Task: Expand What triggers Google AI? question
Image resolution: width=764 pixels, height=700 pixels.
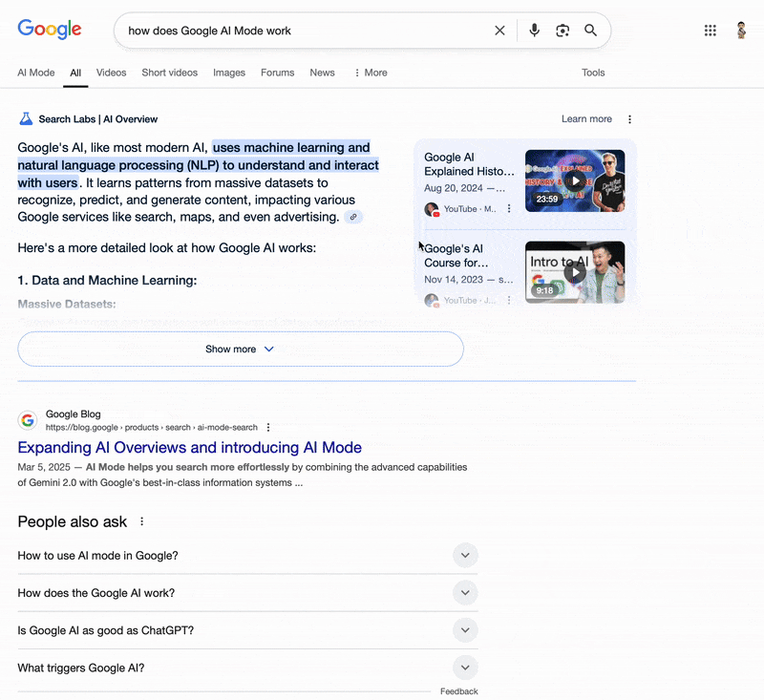Action: (x=247, y=668)
